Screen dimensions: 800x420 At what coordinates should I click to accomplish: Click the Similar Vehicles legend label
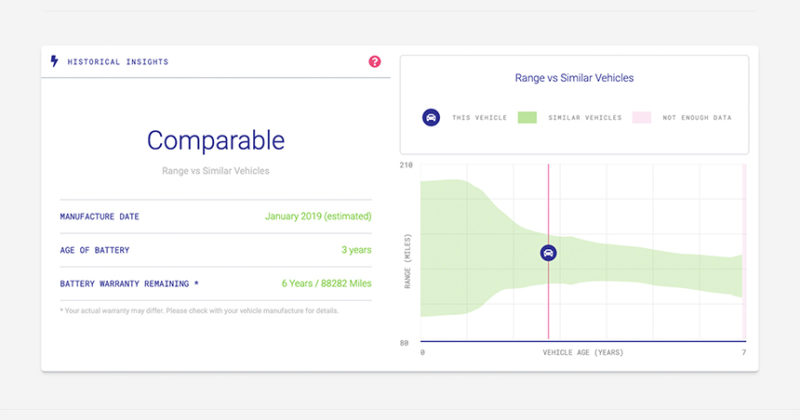coord(585,118)
